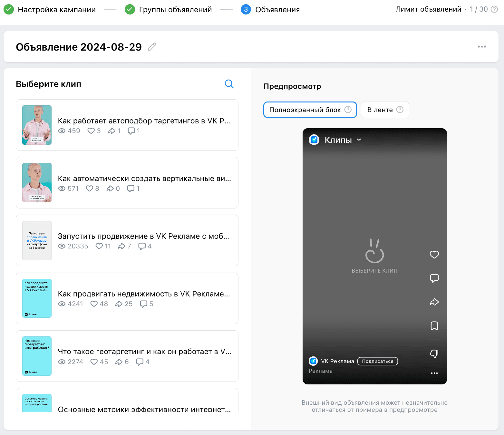Click thumbnail of геотаргетинг clip
Screen dimensions: 504x435
[37, 356]
